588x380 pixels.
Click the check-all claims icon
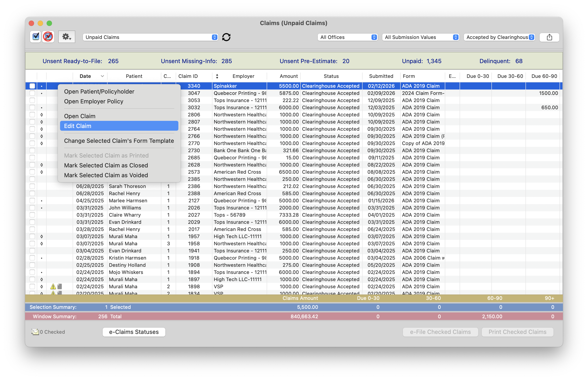point(36,37)
